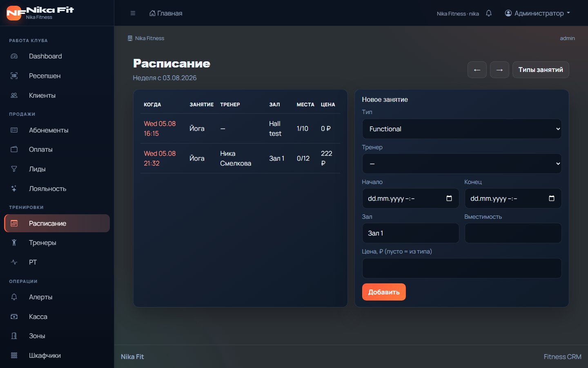This screenshot has width=588, height=368.
Task: Click the 1/10 places value
Action: (x=303, y=128)
